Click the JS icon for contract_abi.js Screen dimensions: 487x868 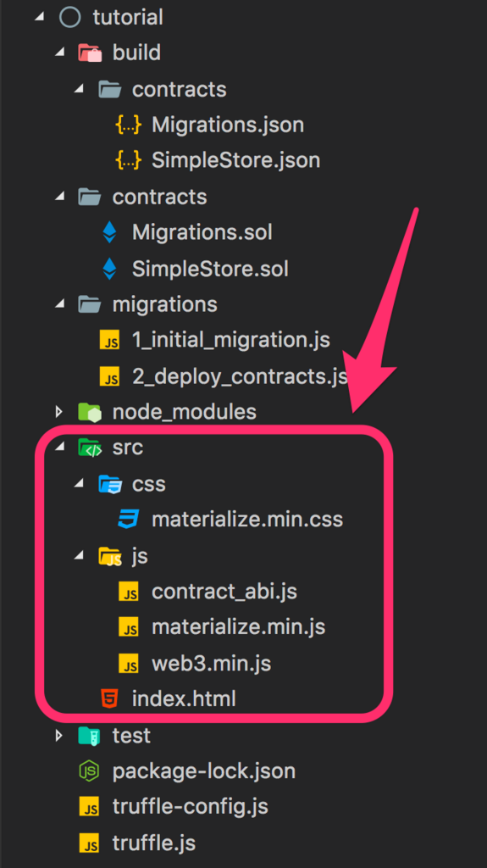coord(129,592)
